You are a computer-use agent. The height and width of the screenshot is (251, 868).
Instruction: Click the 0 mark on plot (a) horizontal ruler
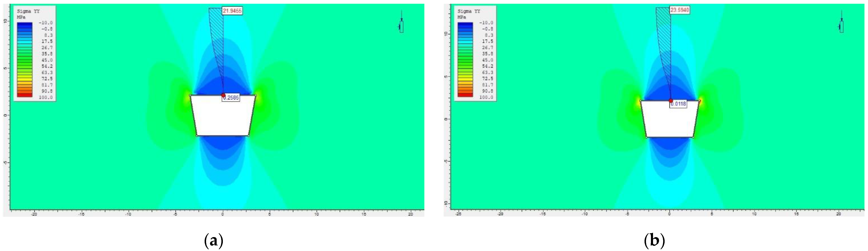[x=222, y=214]
